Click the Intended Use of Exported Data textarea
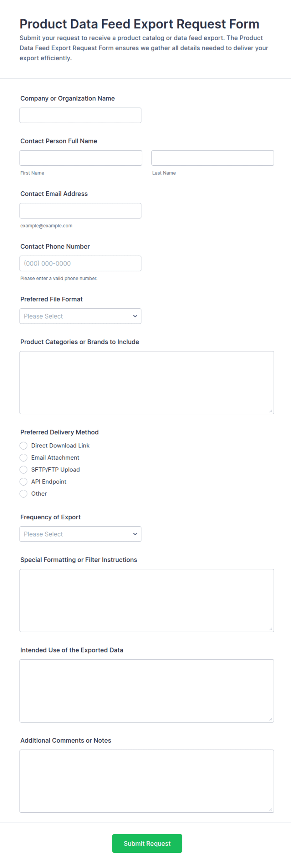291x868 pixels. pyautogui.click(x=147, y=691)
